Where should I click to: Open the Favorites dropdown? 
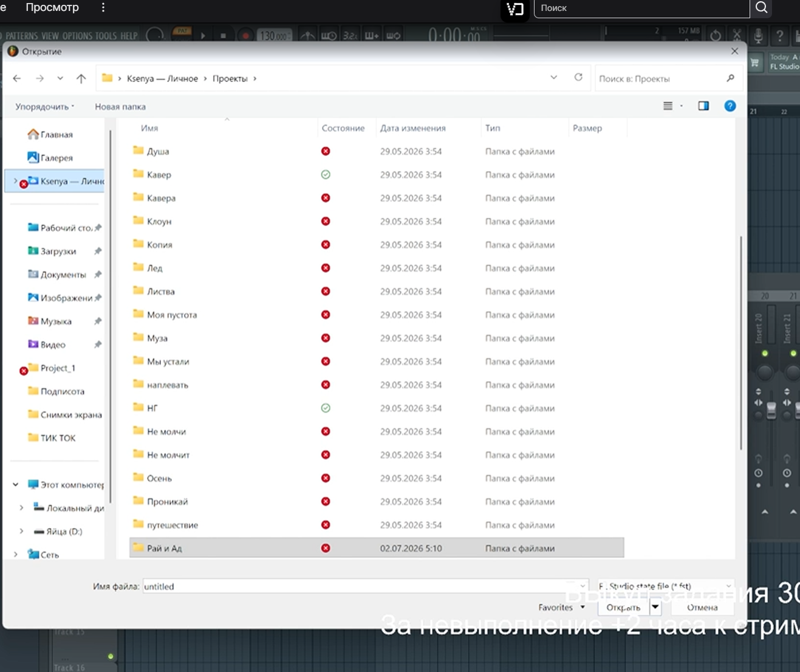(x=562, y=607)
